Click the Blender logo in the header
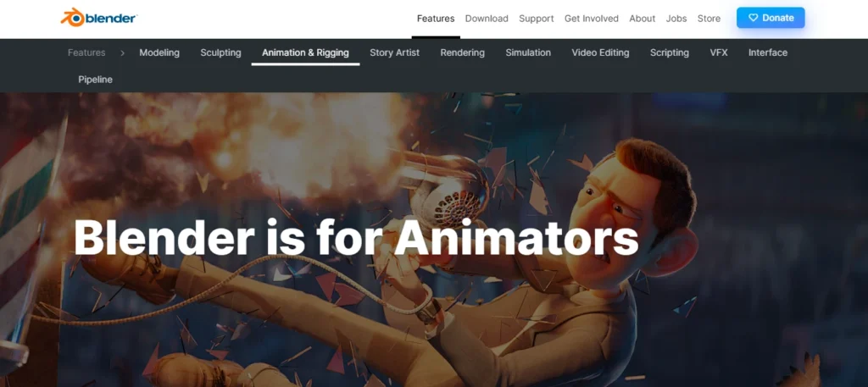This screenshot has height=387, width=868. click(x=99, y=18)
